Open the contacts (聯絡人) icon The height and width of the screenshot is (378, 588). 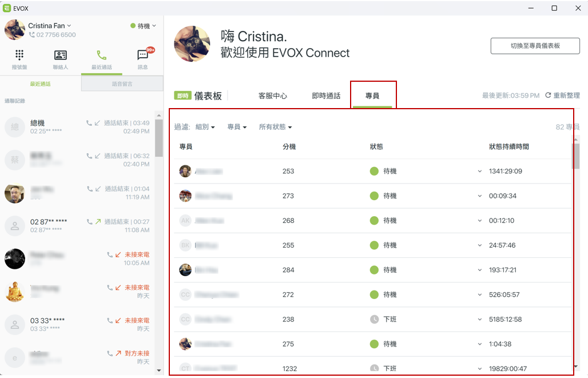click(61, 55)
